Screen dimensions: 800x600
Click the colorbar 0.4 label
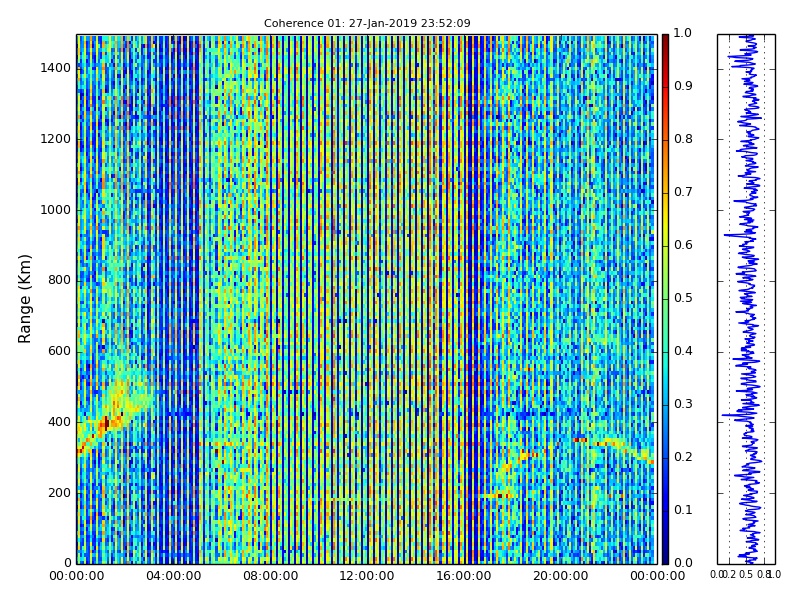[x=683, y=351]
